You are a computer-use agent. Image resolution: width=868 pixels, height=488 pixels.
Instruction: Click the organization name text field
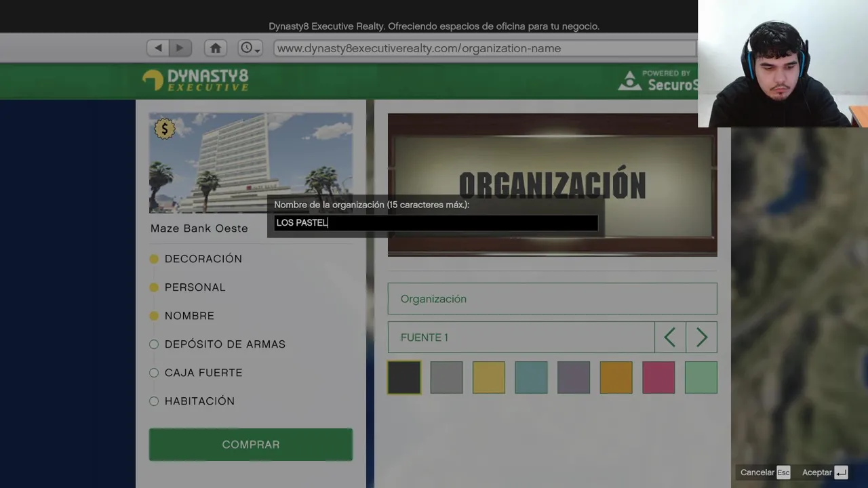[436, 222]
